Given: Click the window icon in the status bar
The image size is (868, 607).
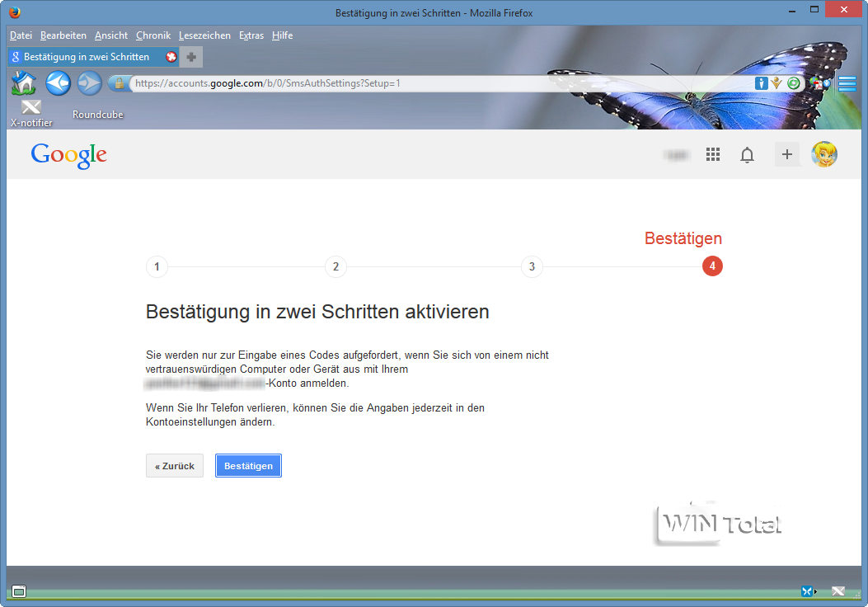Looking at the screenshot, I should point(19,591).
